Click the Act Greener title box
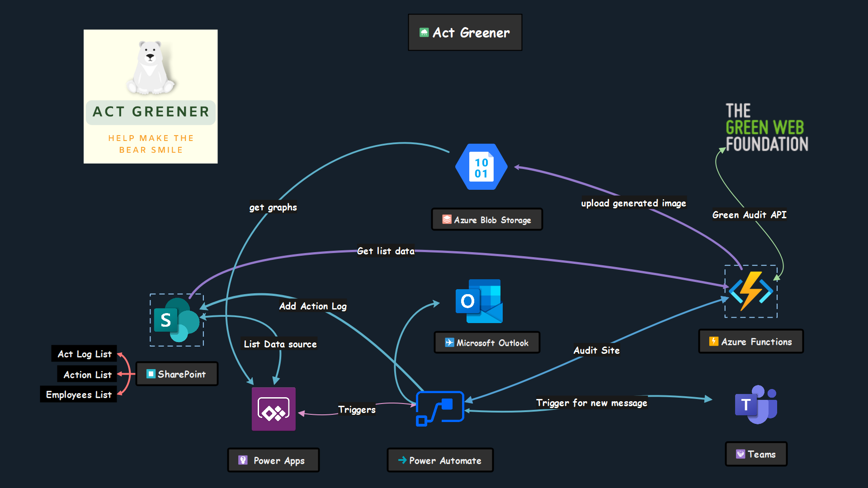Screen dimensions: 868x488 (x=465, y=33)
